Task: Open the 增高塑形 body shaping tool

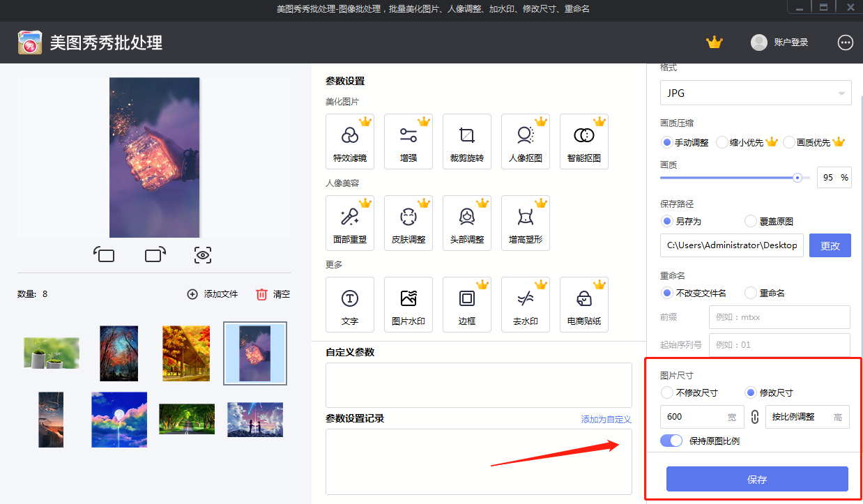Action: coord(526,223)
